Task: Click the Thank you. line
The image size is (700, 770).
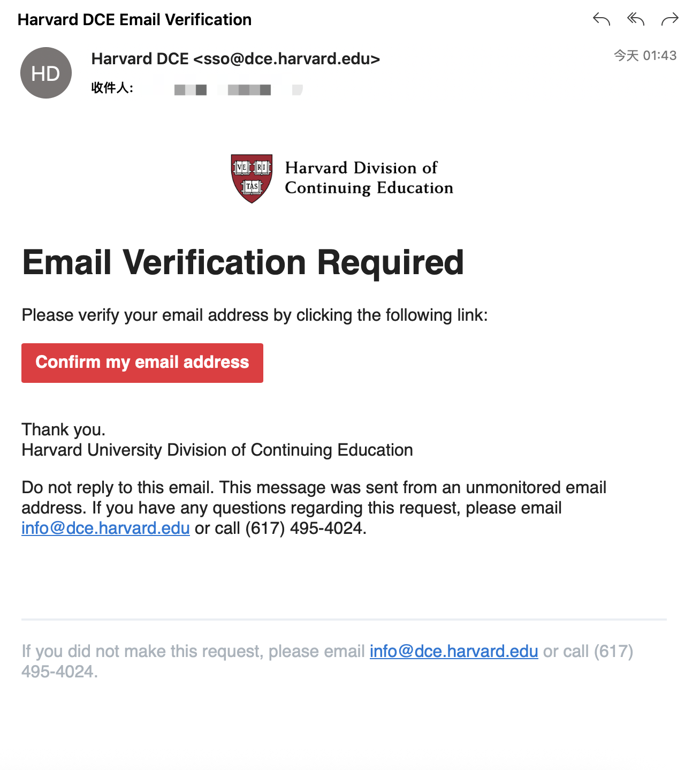Action: pyautogui.click(x=64, y=429)
